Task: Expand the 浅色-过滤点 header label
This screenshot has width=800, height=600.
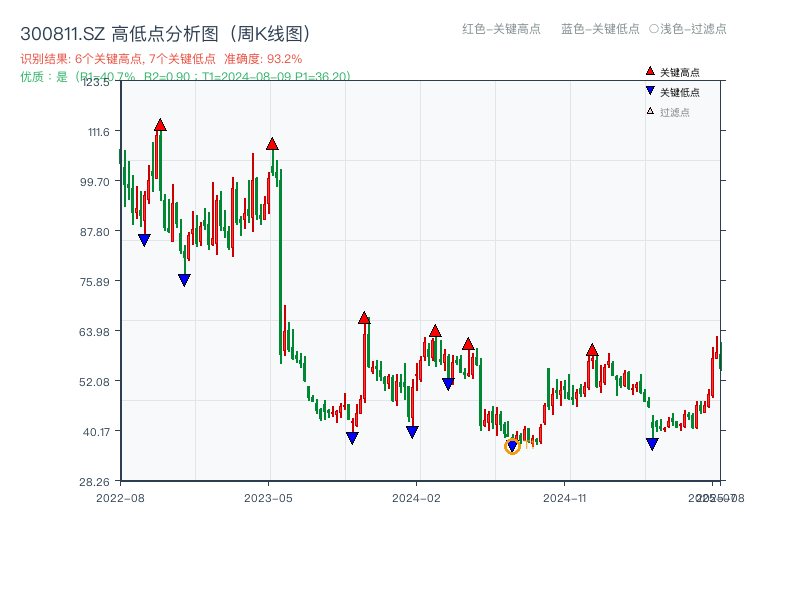Action: click(690, 30)
